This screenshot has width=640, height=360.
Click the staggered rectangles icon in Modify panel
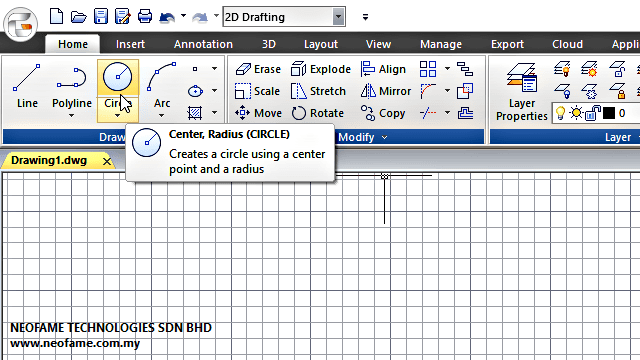coord(465,69)
